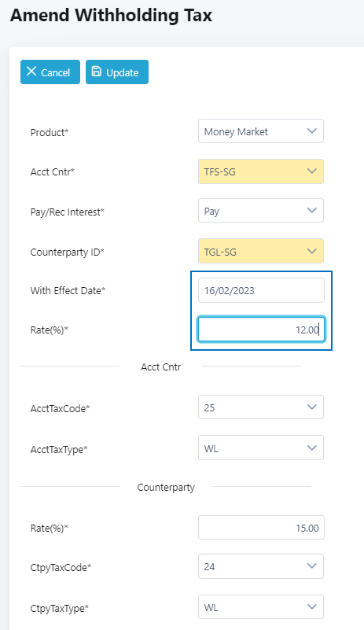The height and width of the screenshot is (630, 364).
Task: Click the Amend Withholding Tax heading
Action: 111,15
